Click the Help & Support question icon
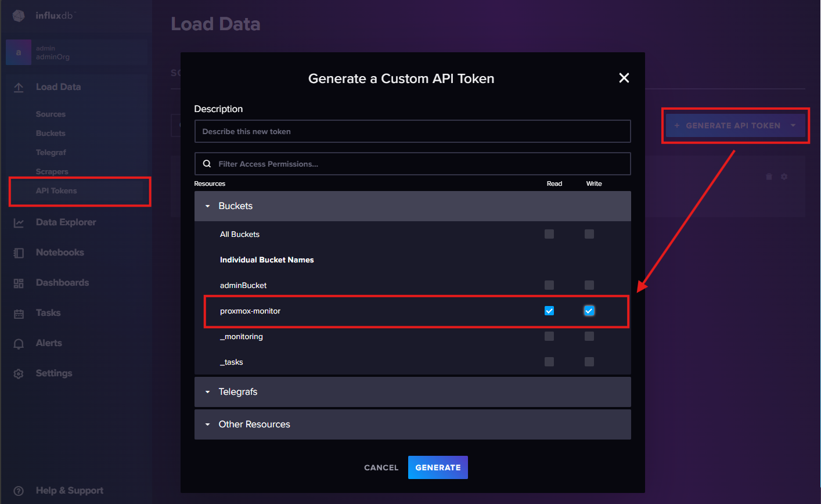 coord(19,491)
